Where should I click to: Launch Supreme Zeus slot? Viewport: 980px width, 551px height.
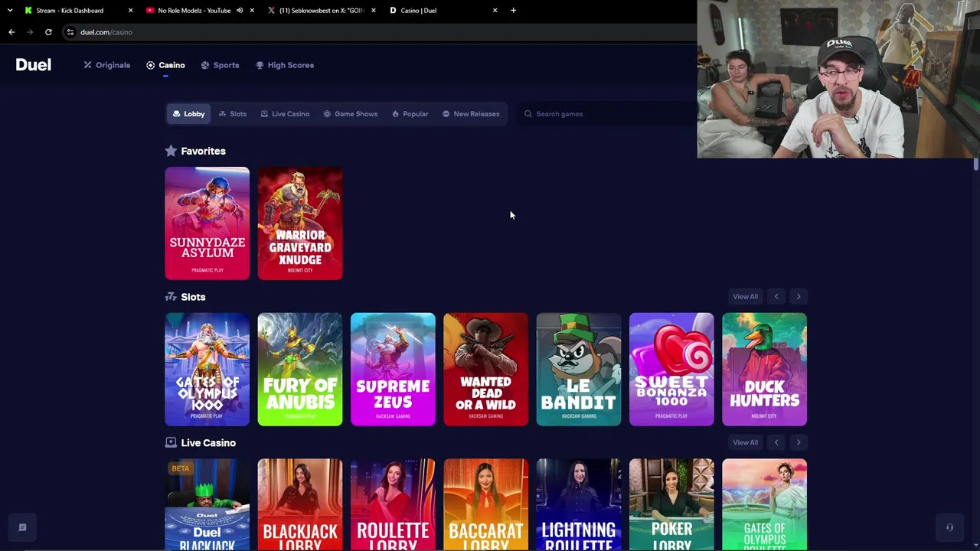coord(393,370)
